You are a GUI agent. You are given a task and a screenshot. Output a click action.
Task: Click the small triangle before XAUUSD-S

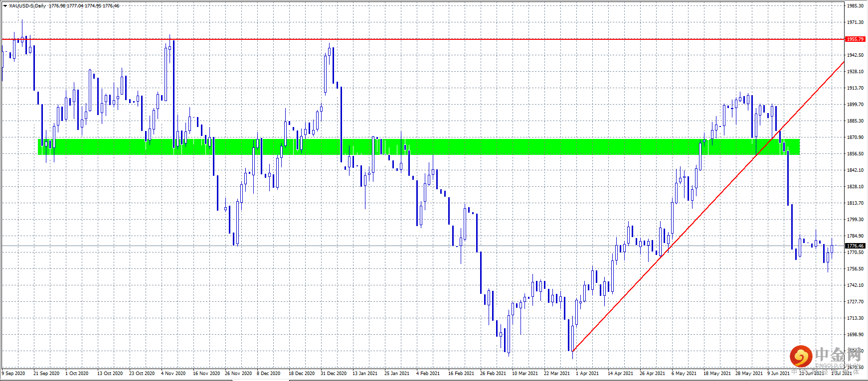pyautogui.click(x=5, y=6)
